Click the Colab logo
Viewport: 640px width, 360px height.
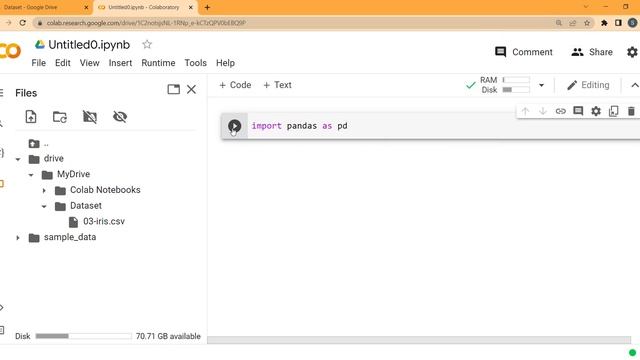tap(10, 51)
